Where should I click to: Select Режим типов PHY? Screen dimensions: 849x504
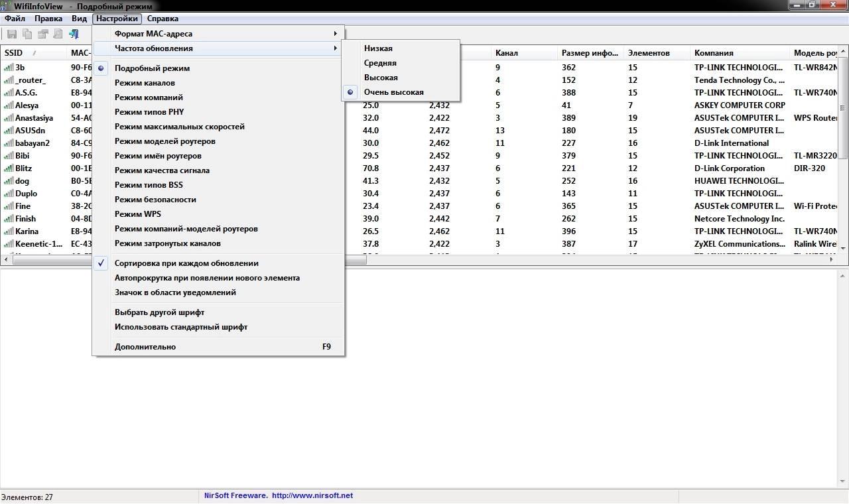tap(218, 112)
